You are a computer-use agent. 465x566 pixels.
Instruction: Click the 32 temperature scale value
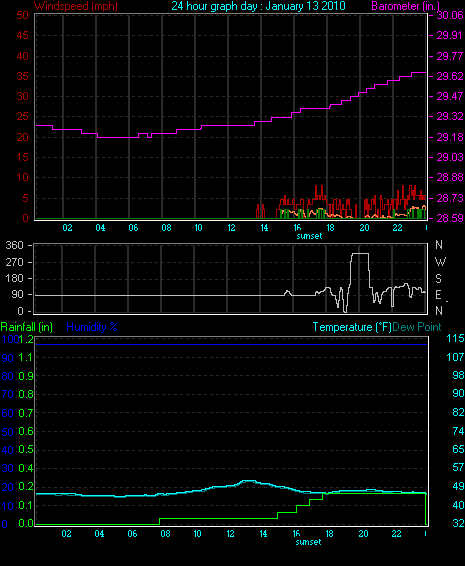(459, 523)
